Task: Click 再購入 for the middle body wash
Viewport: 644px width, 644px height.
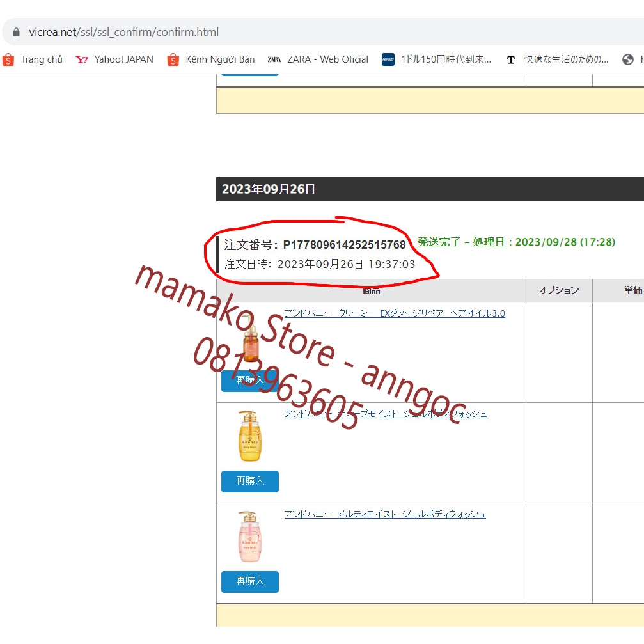Action: pos(250,482)
